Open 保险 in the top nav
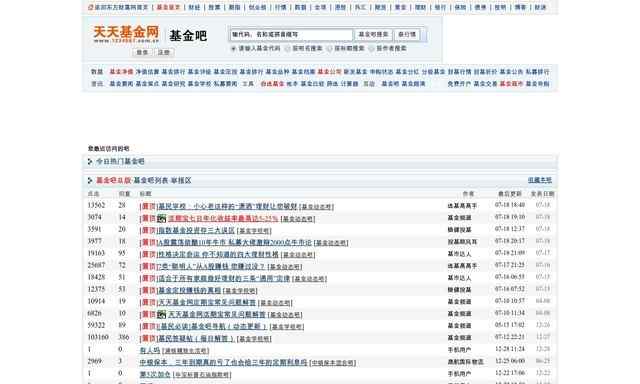 [x=460, y=7]
